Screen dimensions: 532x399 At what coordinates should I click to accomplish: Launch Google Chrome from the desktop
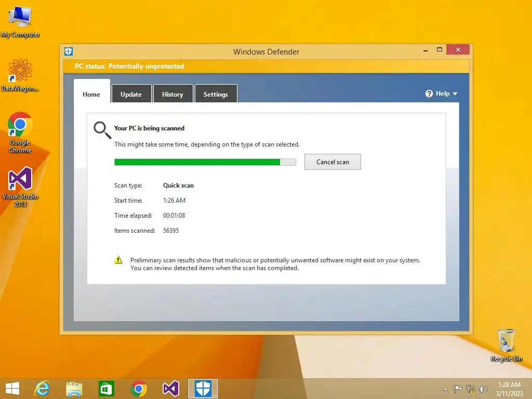[20, 132]
